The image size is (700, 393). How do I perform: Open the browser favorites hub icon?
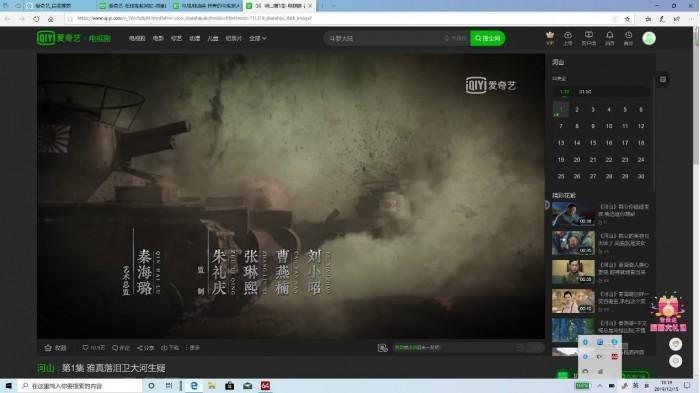[648, 19]
